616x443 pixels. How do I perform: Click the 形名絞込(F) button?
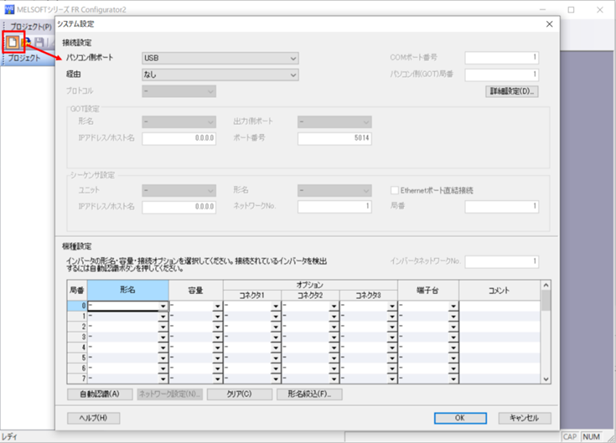click(309, 394)
